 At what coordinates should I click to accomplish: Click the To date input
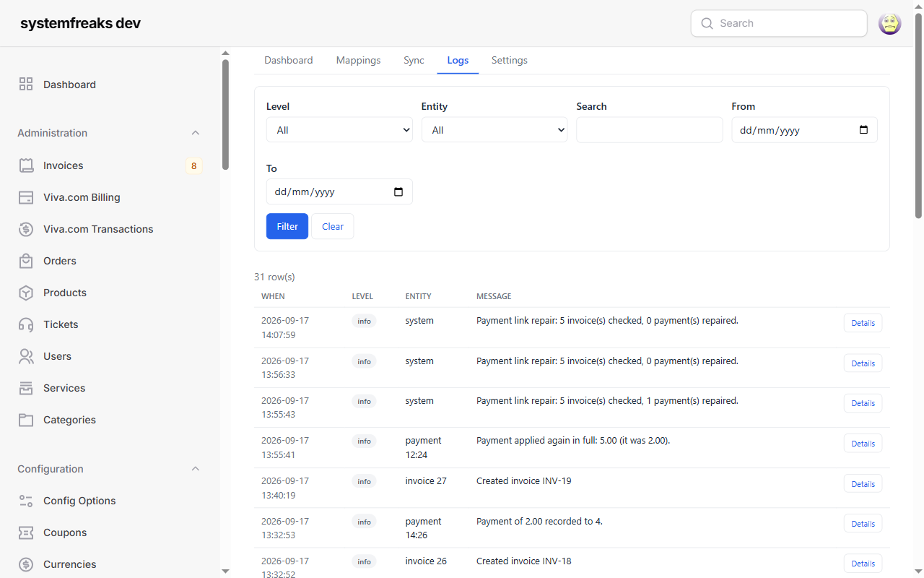tap(339, 191)
